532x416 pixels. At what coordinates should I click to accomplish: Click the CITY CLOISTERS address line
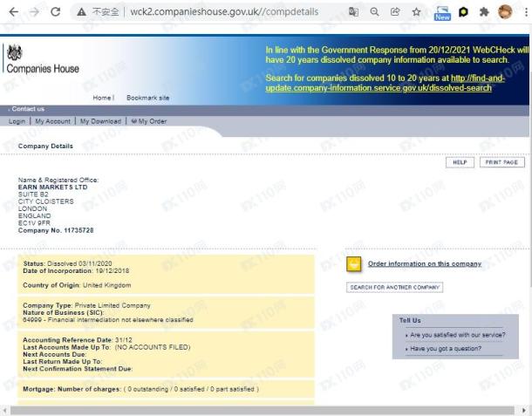[x=46, y=201]
